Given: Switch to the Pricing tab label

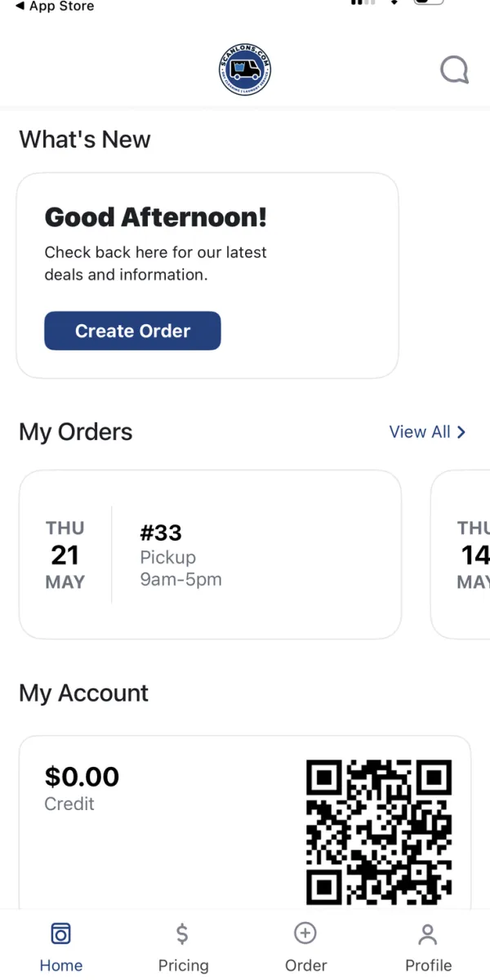Looking at the screenshot, I should click(x=183, y=965).
